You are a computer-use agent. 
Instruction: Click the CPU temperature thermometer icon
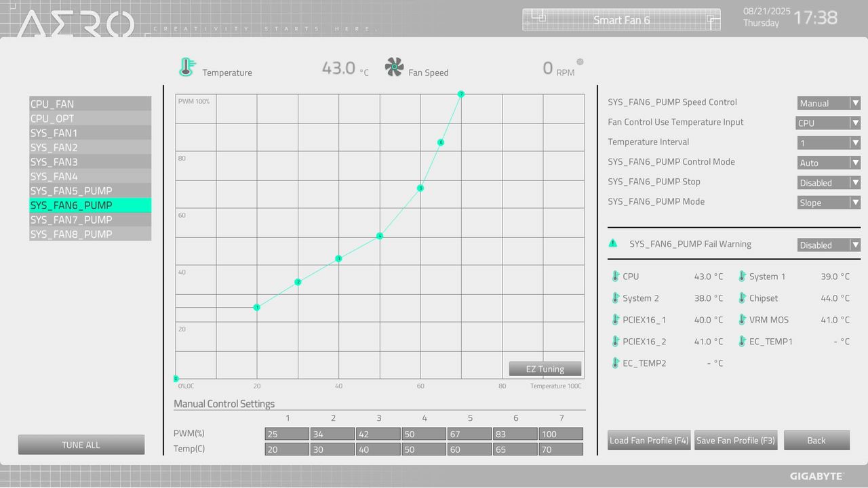tap(616, 277)
